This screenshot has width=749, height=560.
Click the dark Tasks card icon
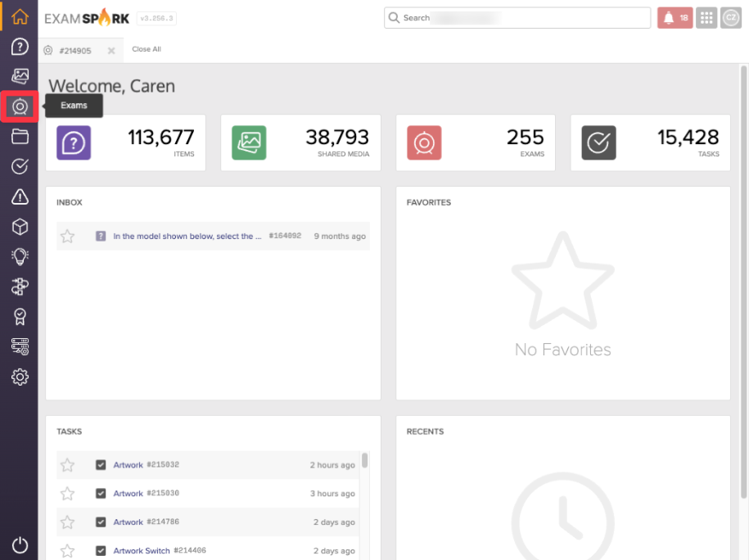598,142
